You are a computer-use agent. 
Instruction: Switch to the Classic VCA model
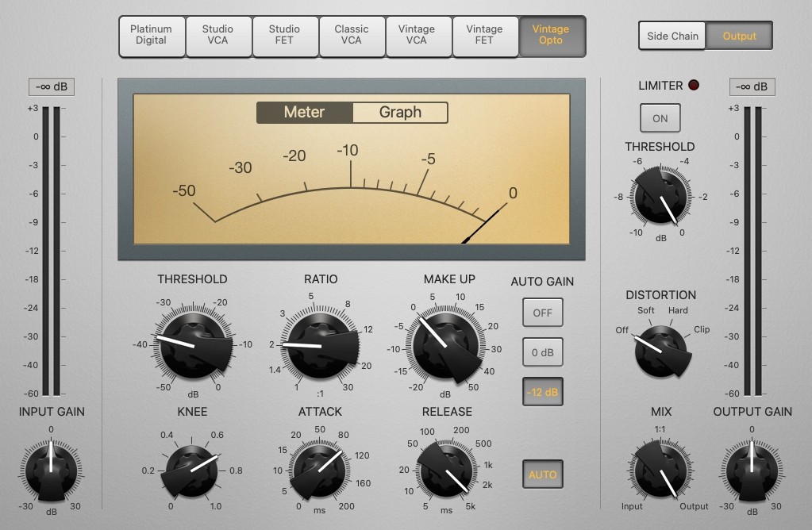click(x=352, y=36)
